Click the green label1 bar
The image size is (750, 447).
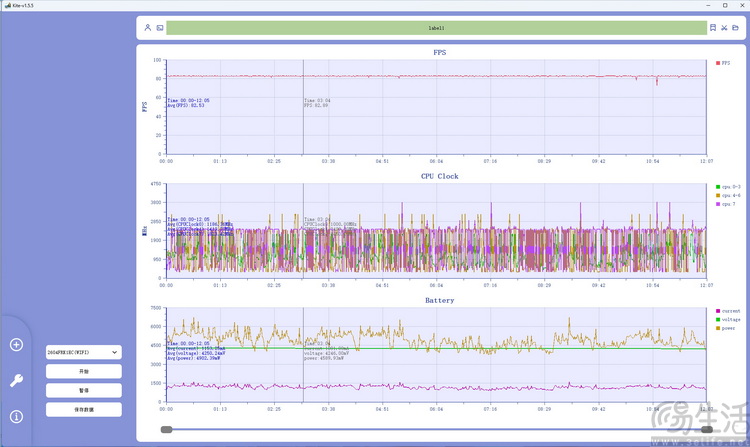click(436, 28)
